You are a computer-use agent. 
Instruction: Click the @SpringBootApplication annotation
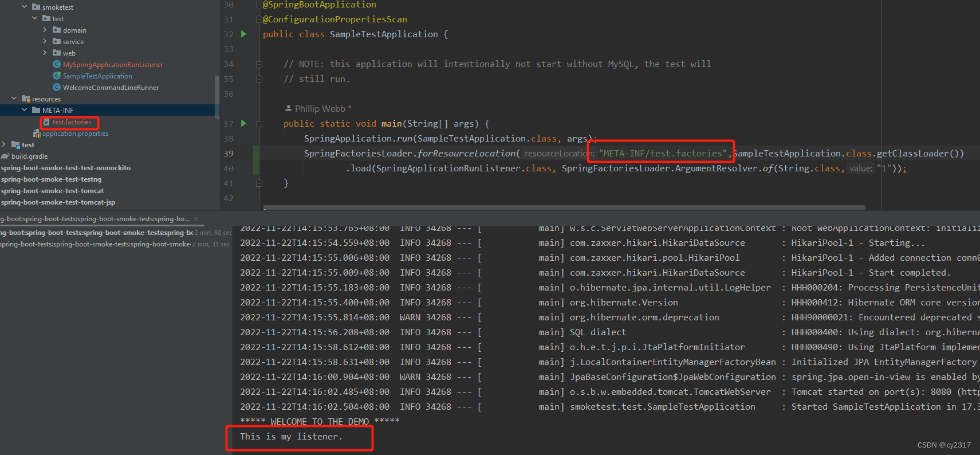[x=320, y=5]
